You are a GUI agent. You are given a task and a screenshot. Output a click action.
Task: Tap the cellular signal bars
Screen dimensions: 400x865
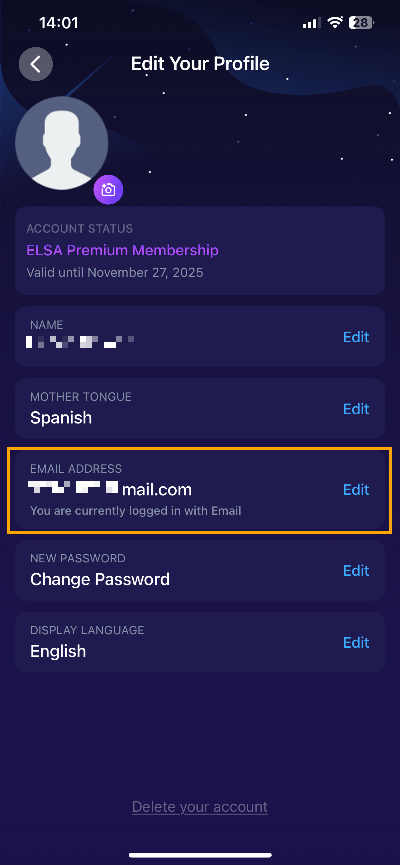(311, 23)
